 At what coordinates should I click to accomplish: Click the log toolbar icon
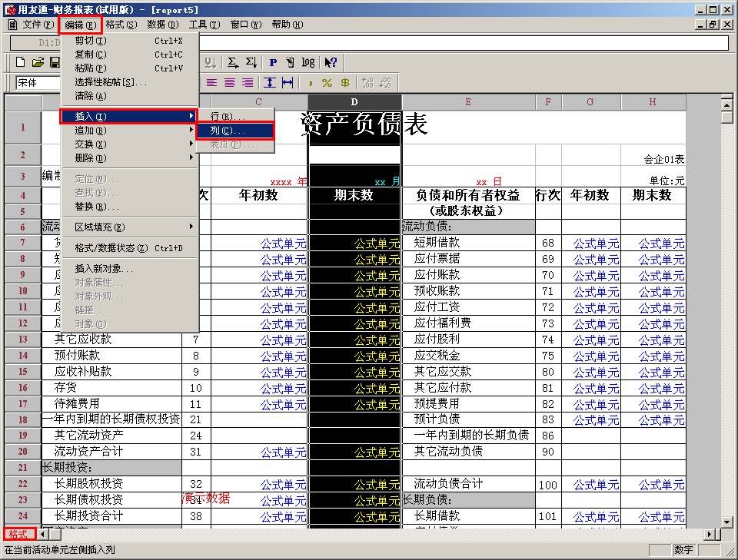coord(307,62)
